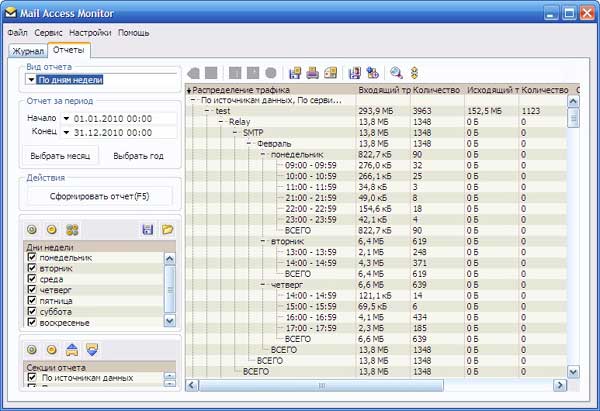Toggle the четверг checkbox
This screenshot has width=600, height=411.
[x=32, y=290]
